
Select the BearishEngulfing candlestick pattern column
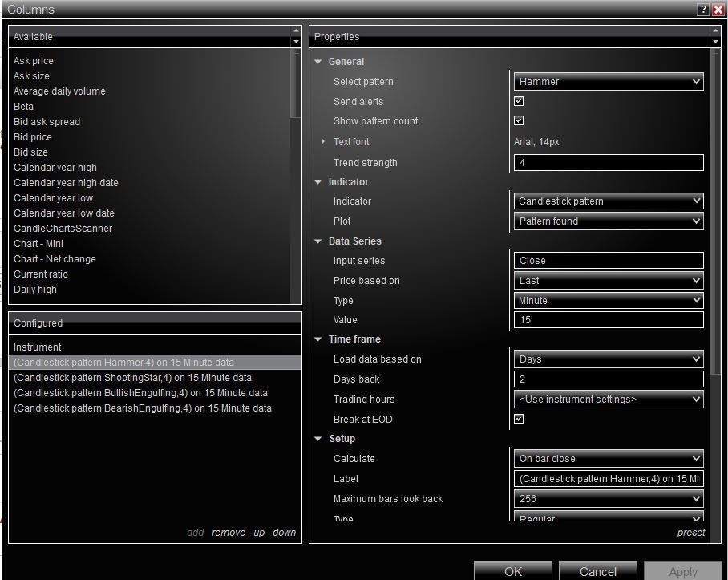pos(155,408)
